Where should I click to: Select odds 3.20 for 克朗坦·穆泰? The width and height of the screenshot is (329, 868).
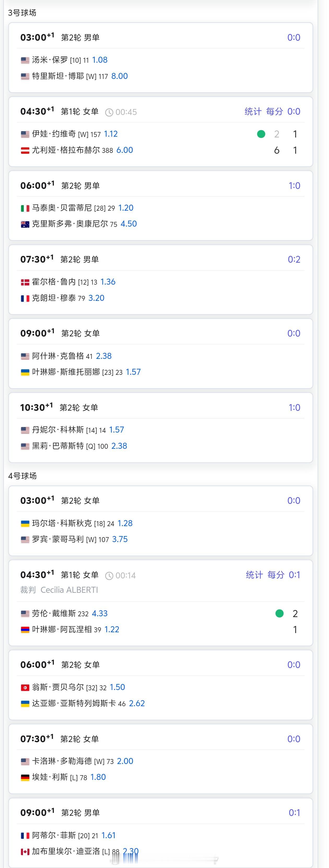96,298
